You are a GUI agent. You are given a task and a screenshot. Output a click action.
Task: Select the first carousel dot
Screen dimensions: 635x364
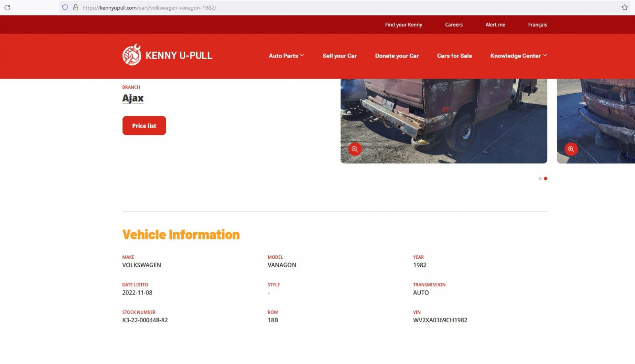540,179
